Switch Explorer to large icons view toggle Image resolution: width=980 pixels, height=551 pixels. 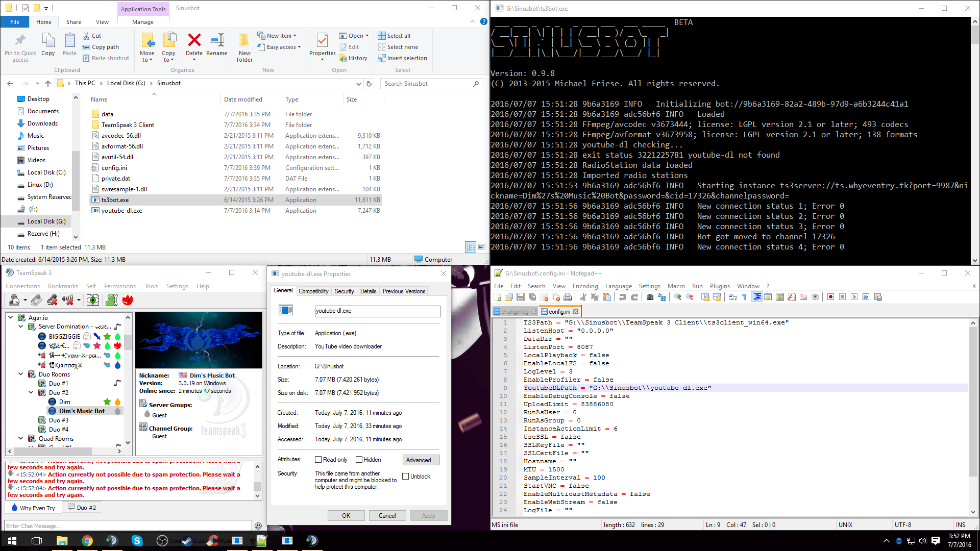(x=482, y=247)
